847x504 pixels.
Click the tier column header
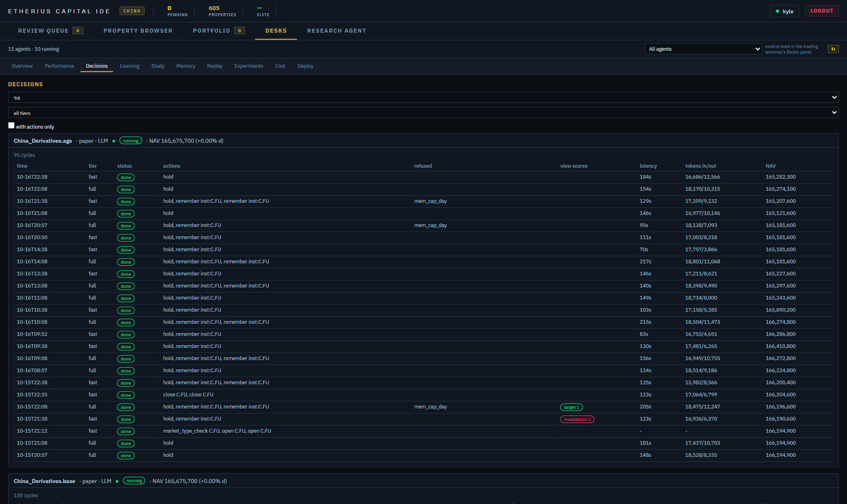[93, 166]
